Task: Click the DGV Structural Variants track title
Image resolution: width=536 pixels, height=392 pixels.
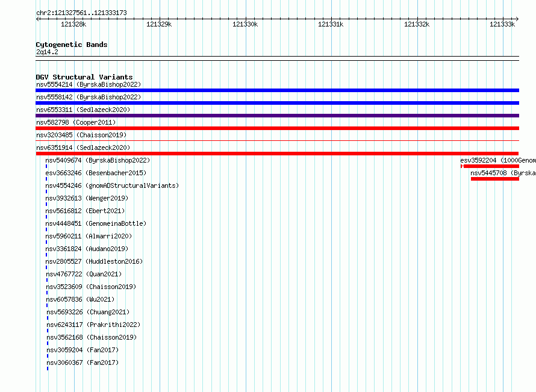Action: click(84, 77)
